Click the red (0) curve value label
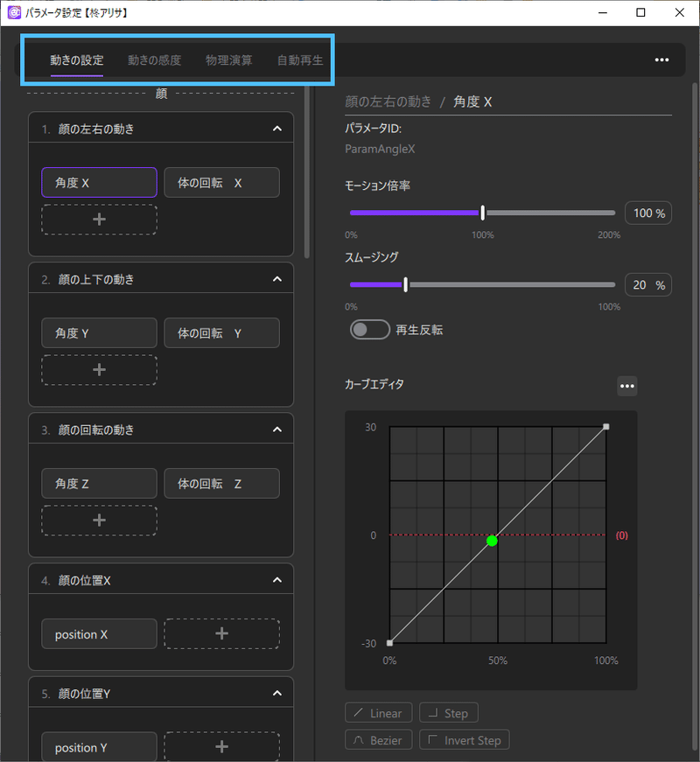The image size is (700, 762). tap(622, 535)
